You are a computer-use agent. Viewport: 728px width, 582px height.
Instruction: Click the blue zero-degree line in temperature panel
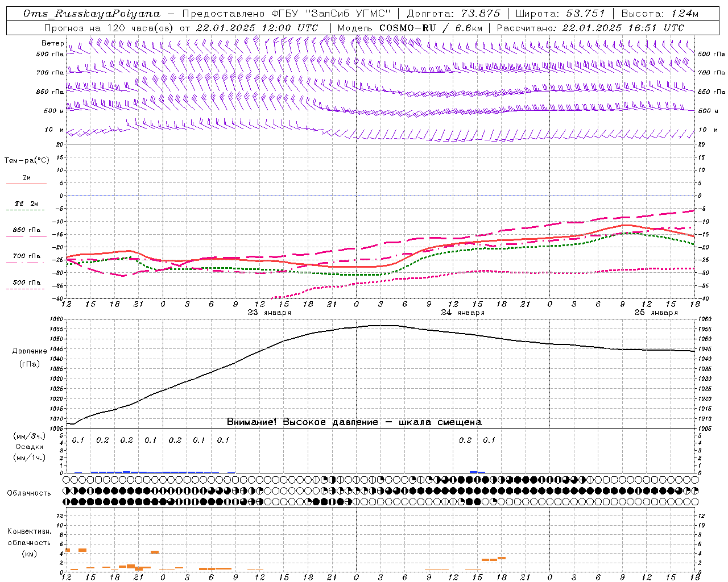(381, 196)
